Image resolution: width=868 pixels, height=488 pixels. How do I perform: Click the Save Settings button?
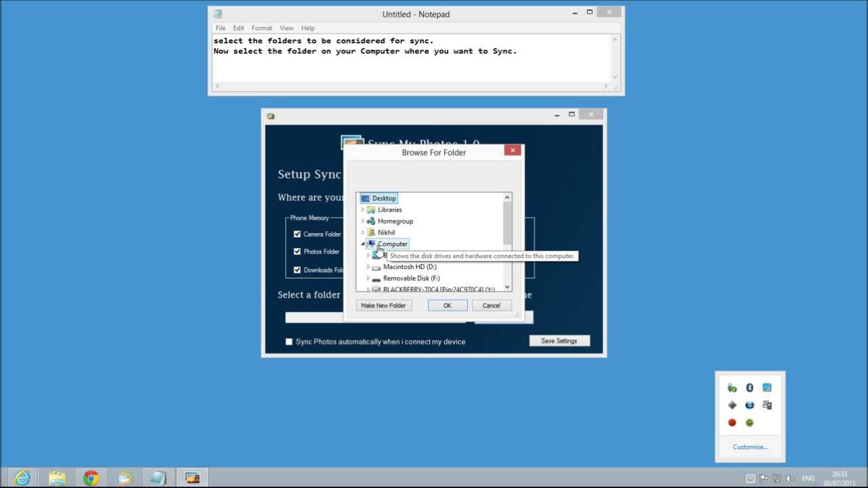tap(559, 341)
